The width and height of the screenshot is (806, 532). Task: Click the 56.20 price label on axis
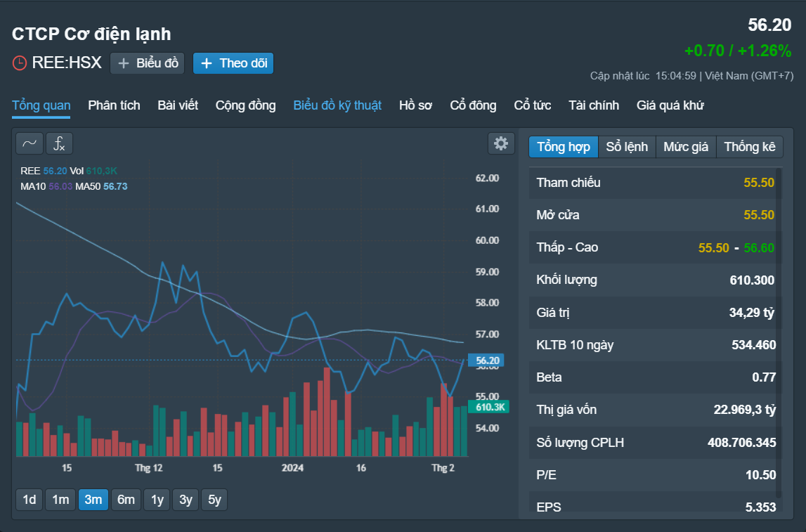(x=486, y=361)
